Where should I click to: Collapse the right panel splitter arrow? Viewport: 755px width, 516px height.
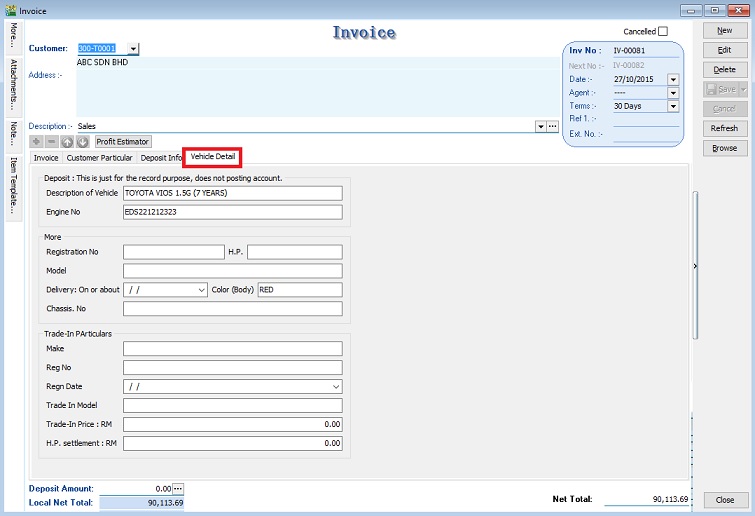pyautogui.click(x=695, y=266)
